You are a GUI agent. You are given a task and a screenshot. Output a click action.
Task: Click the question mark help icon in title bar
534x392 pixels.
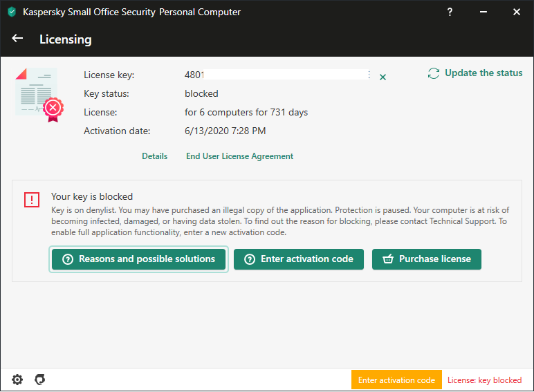pyautogui.click(x=452, y=12)
